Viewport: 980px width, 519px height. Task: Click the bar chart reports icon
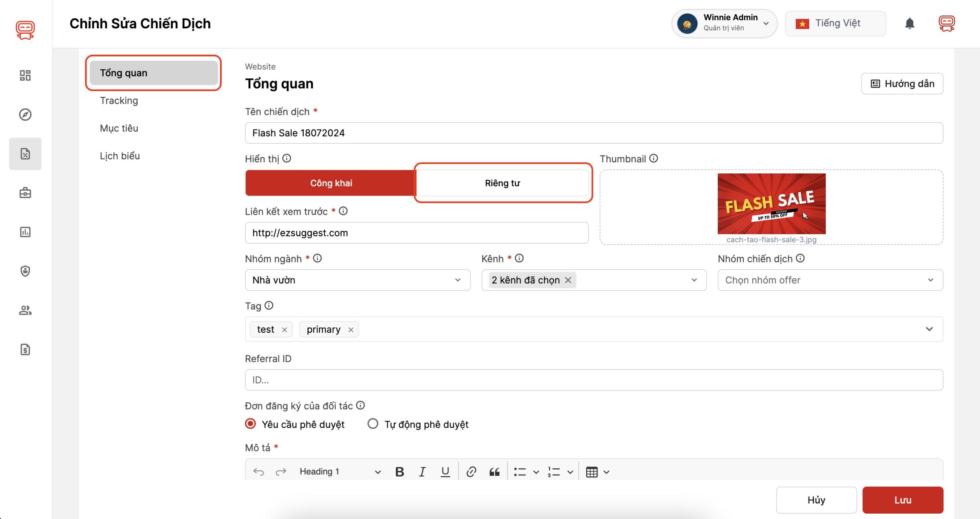click(25, 232)
